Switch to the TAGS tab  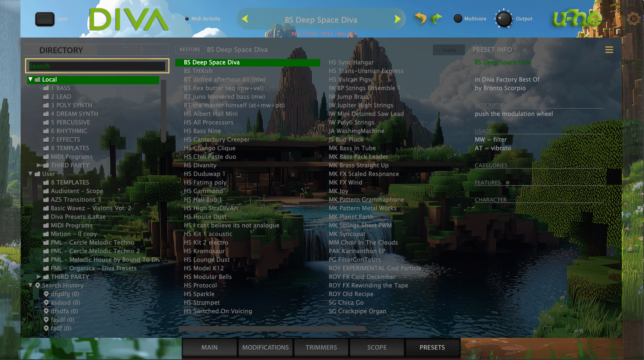tap(133, 50)
